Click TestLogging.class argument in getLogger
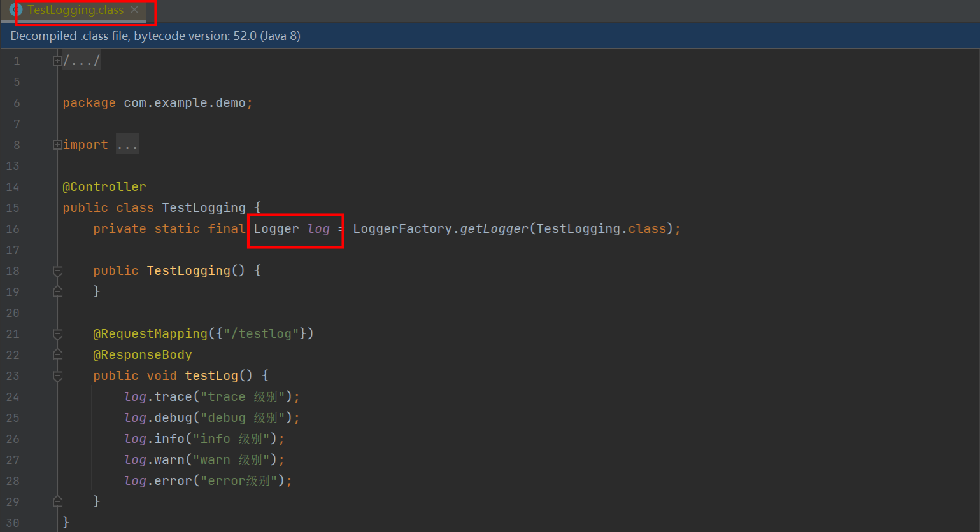The image size is (980, 532). pos(601,229)
